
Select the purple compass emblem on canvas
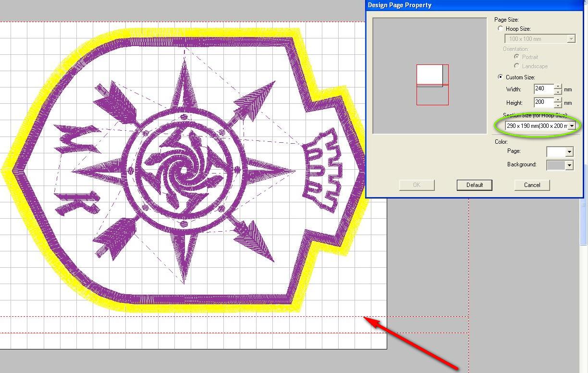(x=185, y=169)
